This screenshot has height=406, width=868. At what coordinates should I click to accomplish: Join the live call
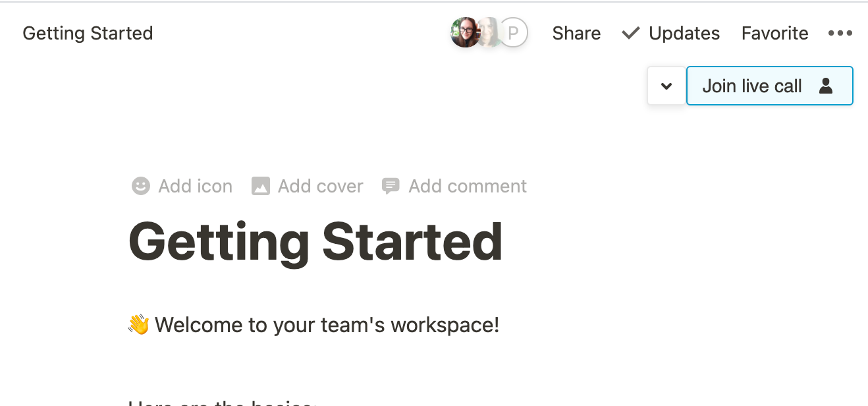tap(769, 86)
